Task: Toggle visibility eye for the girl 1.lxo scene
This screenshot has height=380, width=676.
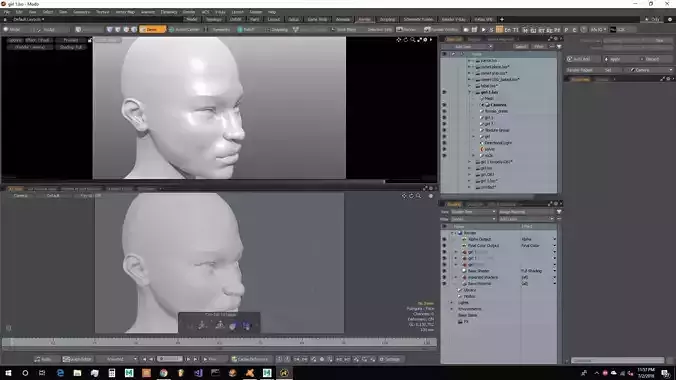Action: pos(444,92)
